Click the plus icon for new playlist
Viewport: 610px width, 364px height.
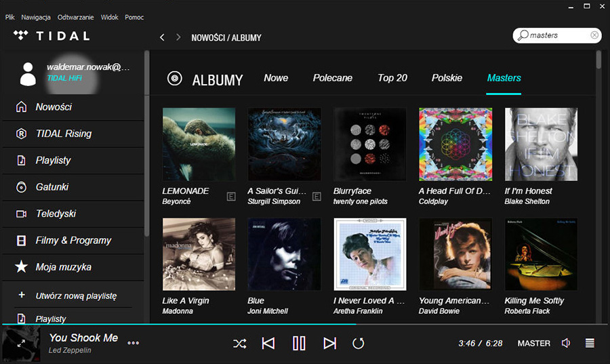point(22,295)
